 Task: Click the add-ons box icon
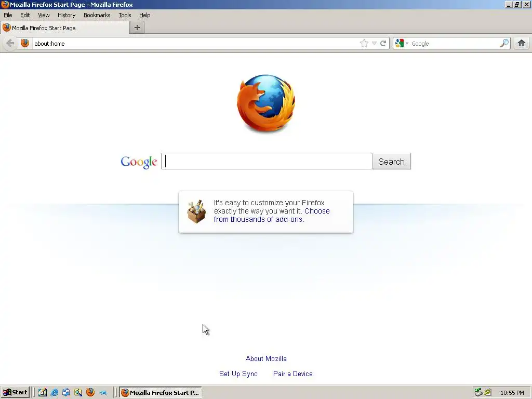[196, 212]
